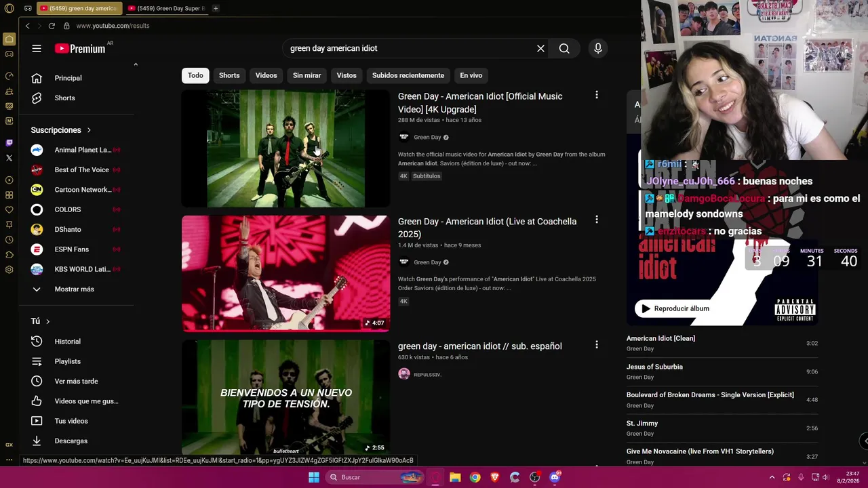Open Opera GX sidebar home icon
Image resolution: width=868 pixels, height=488 pixels.
coord(9,39)
